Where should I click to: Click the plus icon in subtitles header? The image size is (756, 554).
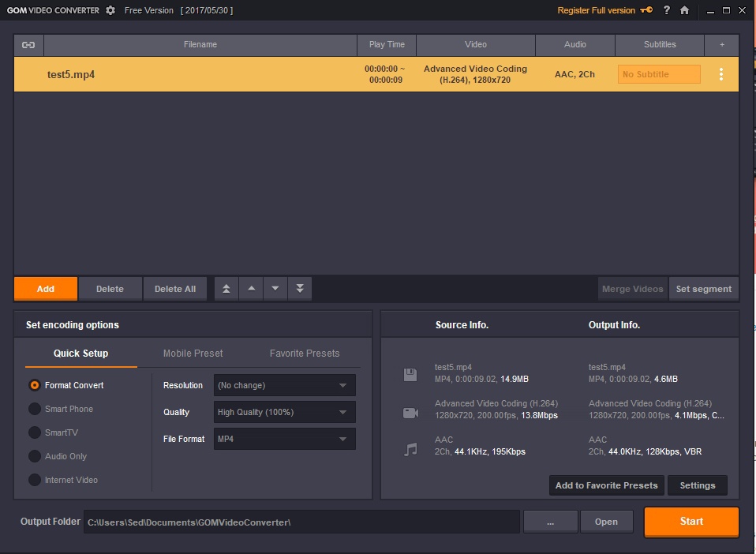(x=722, y=45)
